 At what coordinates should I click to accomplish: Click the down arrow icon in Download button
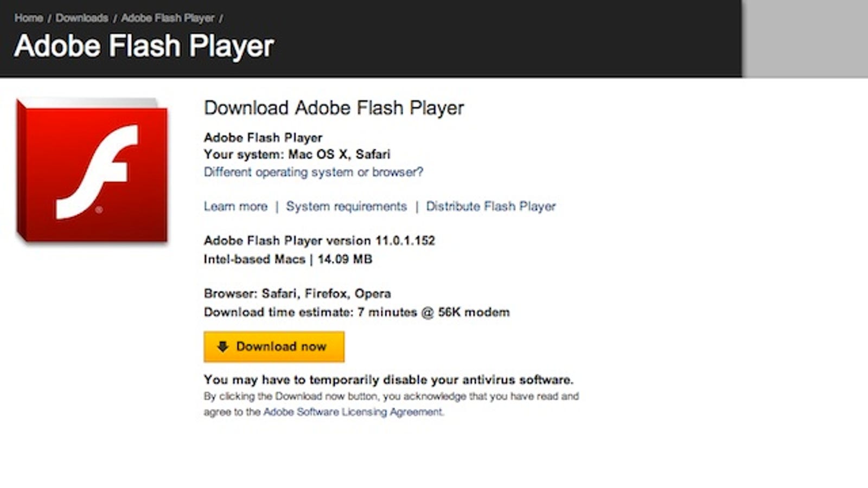tap(222, 346)
